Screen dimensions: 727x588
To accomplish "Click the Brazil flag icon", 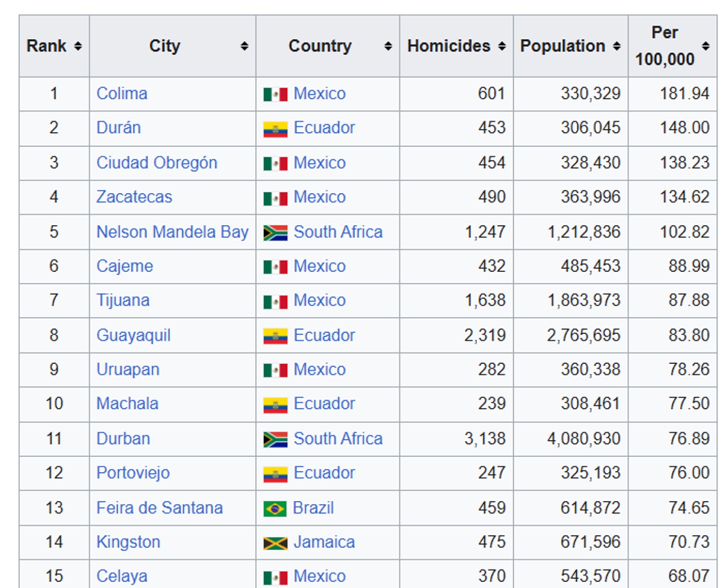I will [x=275, y=509].
